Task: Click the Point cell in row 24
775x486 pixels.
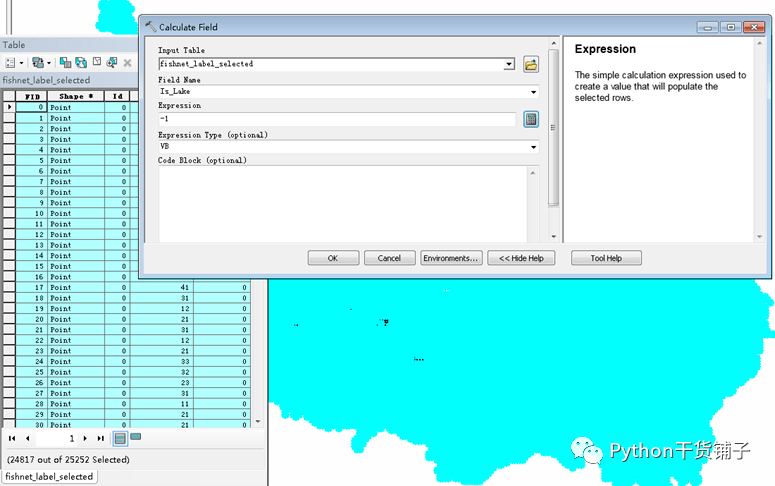Action: click(x=76, y=361)
